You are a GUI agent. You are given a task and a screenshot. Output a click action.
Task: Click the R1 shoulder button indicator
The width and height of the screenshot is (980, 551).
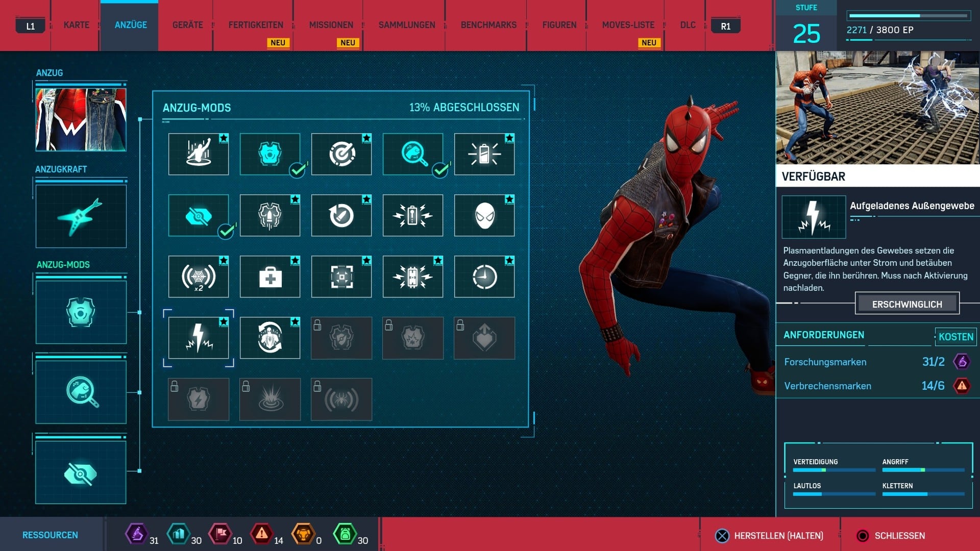pos(725,26)
